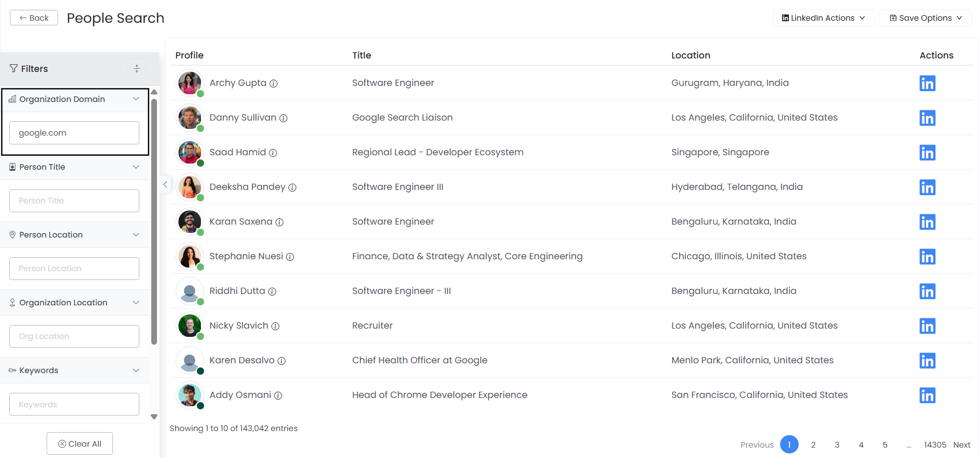Click the title Google Search Liaison
This screenshot has width=980, height=458.
point(402,117)
